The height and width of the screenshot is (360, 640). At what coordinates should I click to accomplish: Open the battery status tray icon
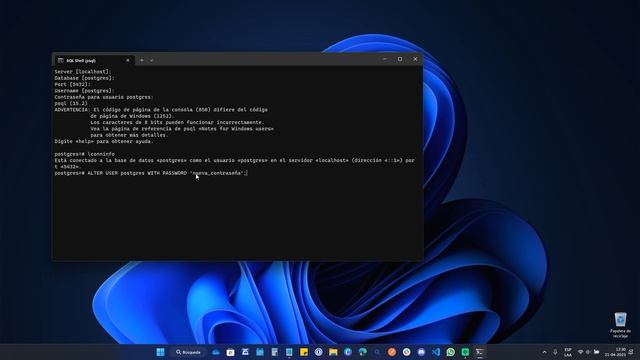(x=597, y=352)
